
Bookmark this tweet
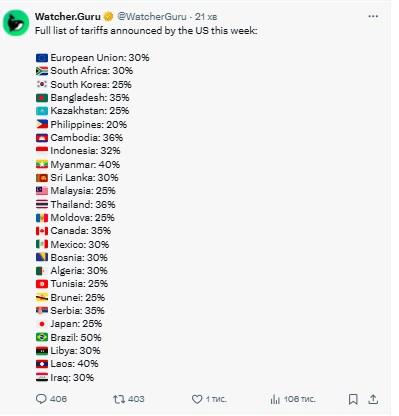[353, 399]
